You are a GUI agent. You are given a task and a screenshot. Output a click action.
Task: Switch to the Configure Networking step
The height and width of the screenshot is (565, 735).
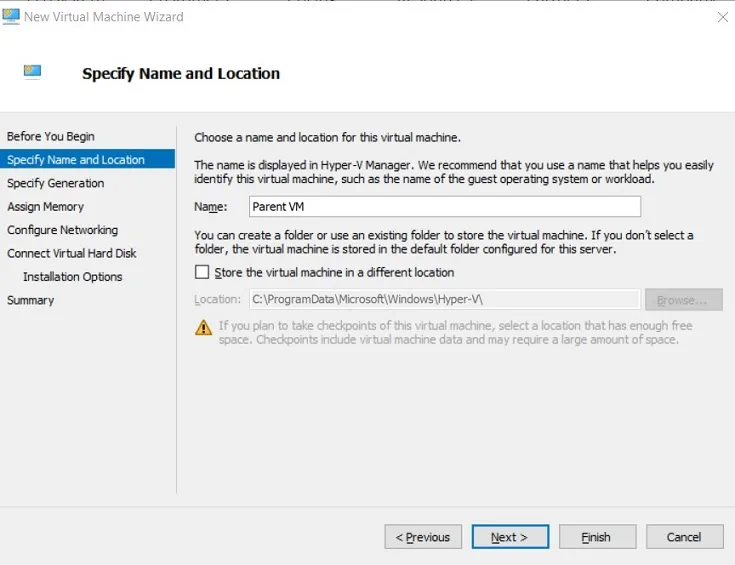pyautogui.click(x=63, y=230)
